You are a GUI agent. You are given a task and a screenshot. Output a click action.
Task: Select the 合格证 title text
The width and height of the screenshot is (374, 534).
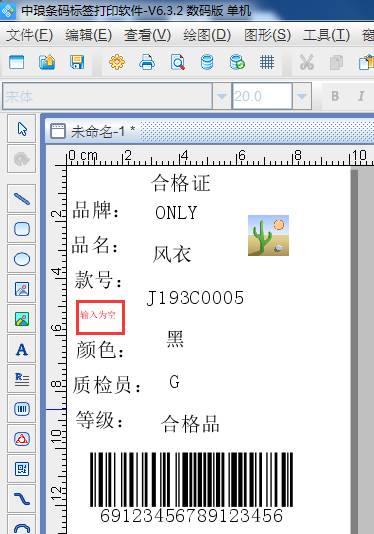coord(181,183)
